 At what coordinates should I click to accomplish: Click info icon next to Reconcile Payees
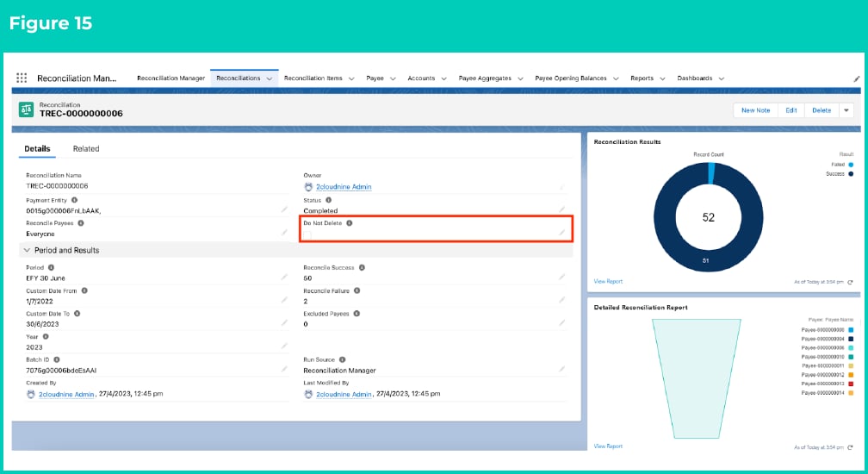coord(81,223)
